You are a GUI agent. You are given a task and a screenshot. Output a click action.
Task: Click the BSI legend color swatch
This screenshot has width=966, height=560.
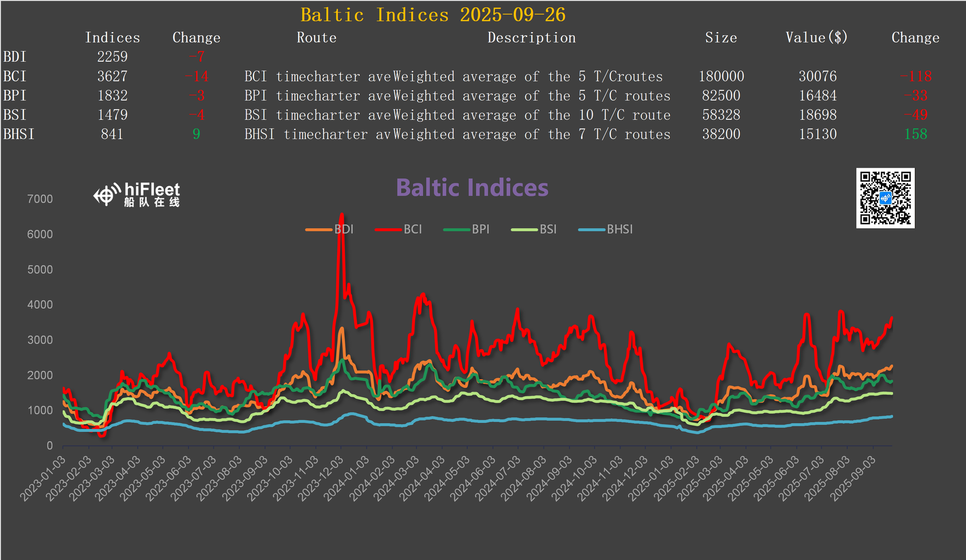point(524,229)
